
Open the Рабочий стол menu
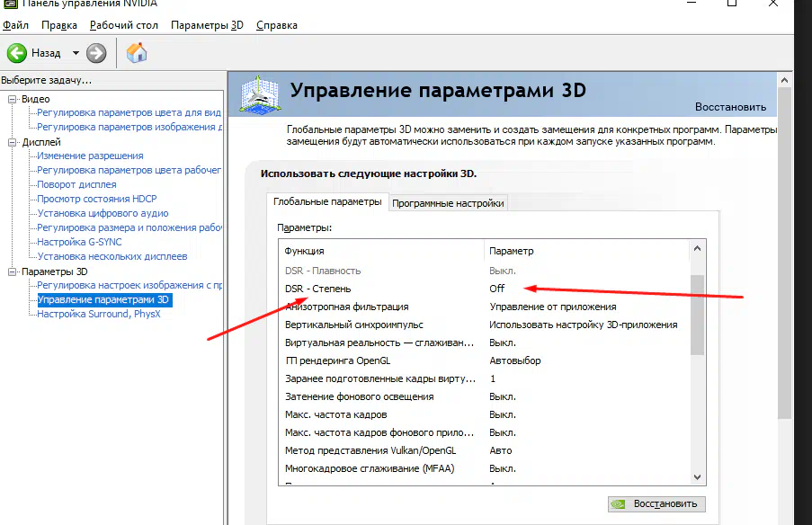point(124,25)
